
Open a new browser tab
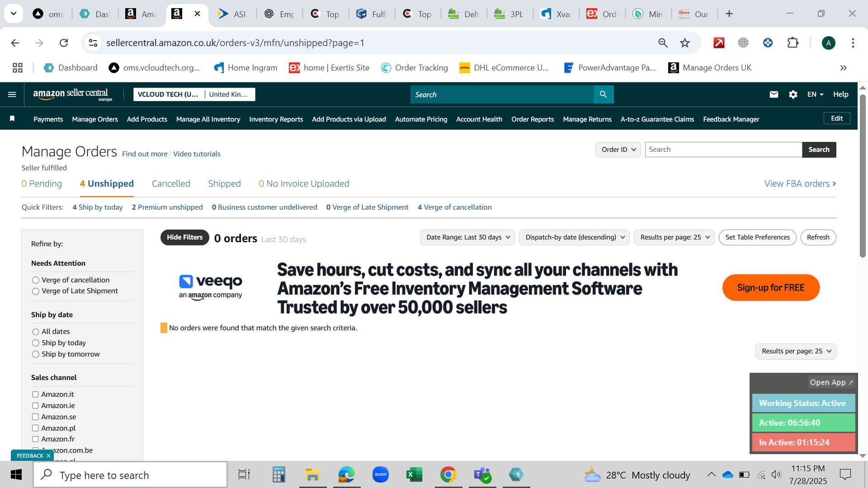729,14
